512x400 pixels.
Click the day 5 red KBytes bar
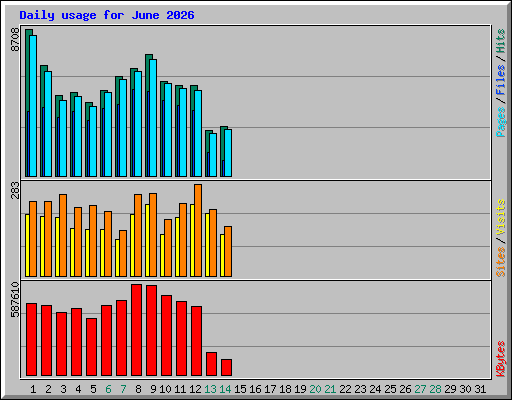click(x=91, y=347)
